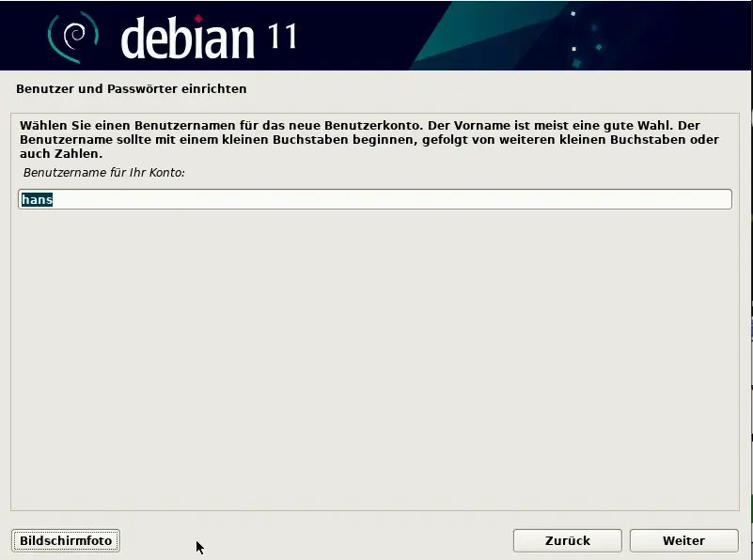Click the white sparkle dots in the banner
This screenshot has width=753, height=560.
pos(574,47)
